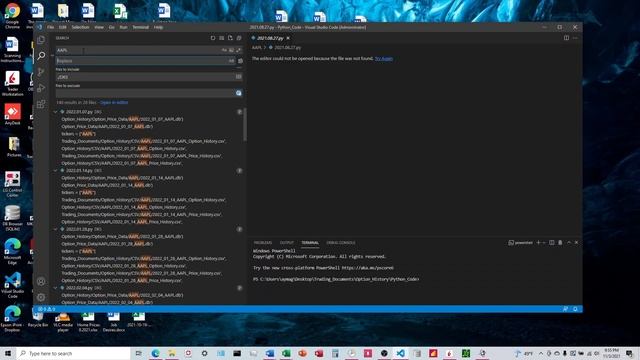
Task: Switch to the Problems panel tab
Action: click(x=262, y=242)
